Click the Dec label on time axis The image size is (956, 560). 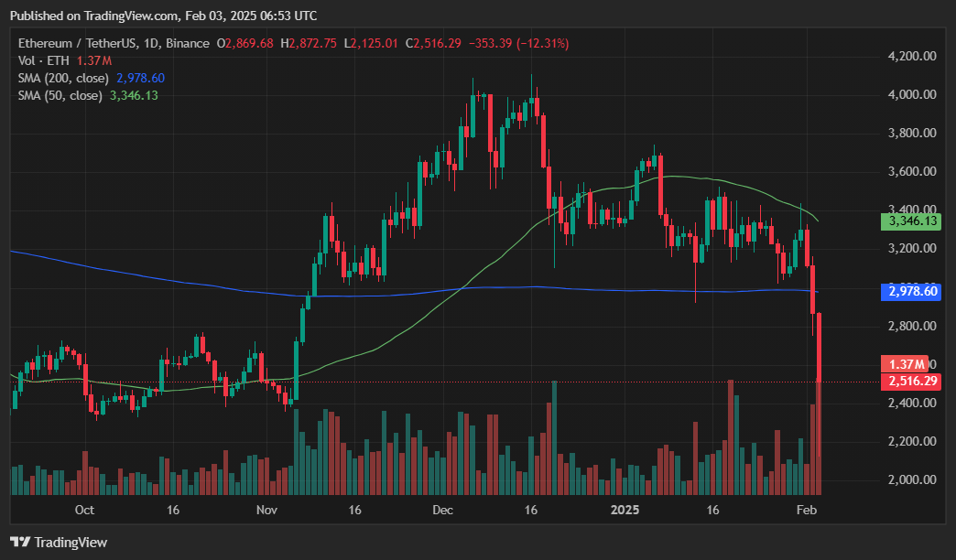pyautogui.click(x=443, y=510)
